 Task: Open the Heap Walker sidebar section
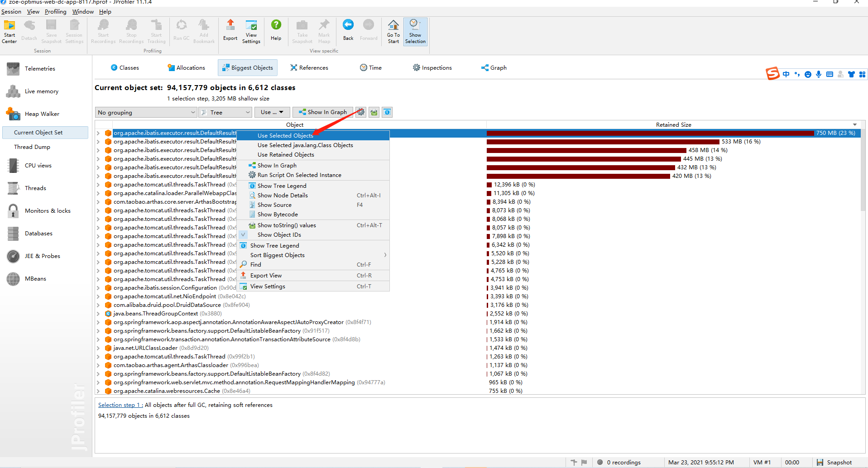tap(42, 114)
